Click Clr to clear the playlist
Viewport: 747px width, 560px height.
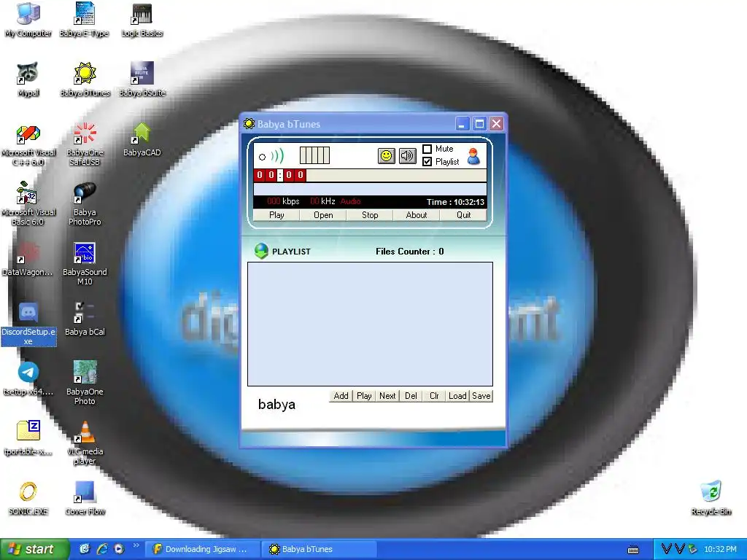pyautogui.click(x=434, y=396)
